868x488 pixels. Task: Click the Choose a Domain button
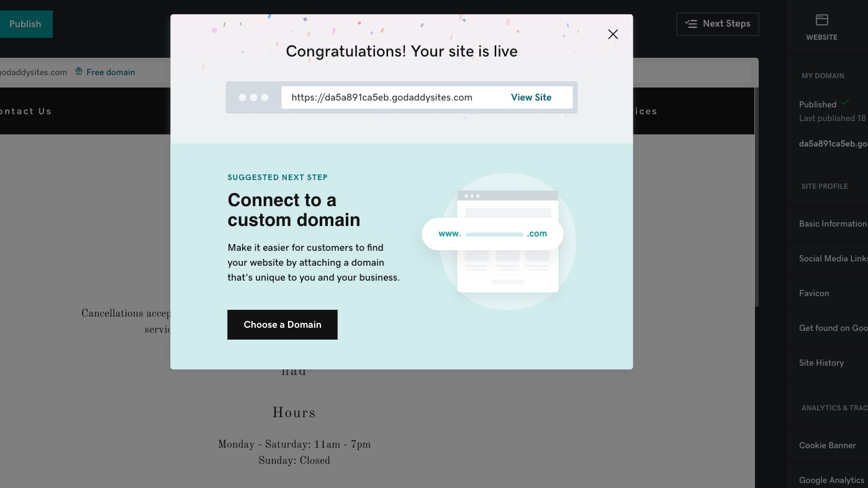click(283, 325)
